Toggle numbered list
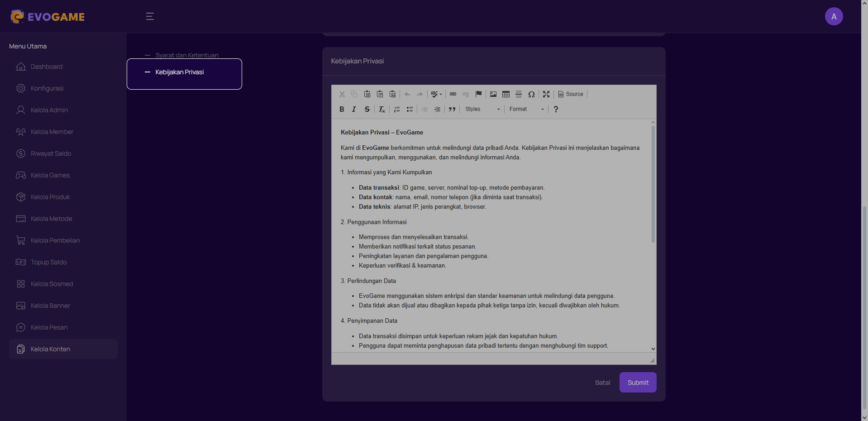The width and height of the screenshot is (868, 421). click(x=397, y=109)
